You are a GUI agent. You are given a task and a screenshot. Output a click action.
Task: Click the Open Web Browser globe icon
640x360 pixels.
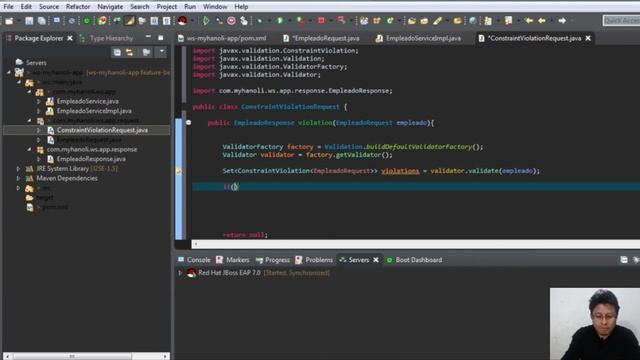tap(473, 20)
